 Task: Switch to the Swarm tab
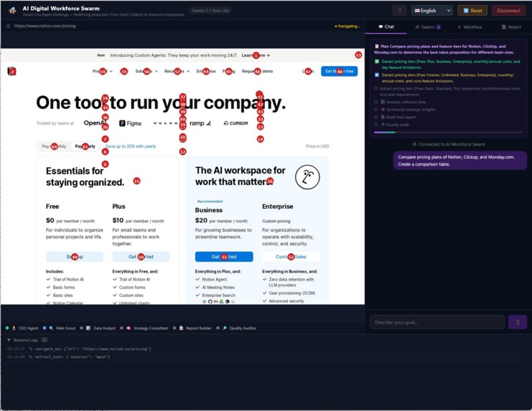click(427, 27)
